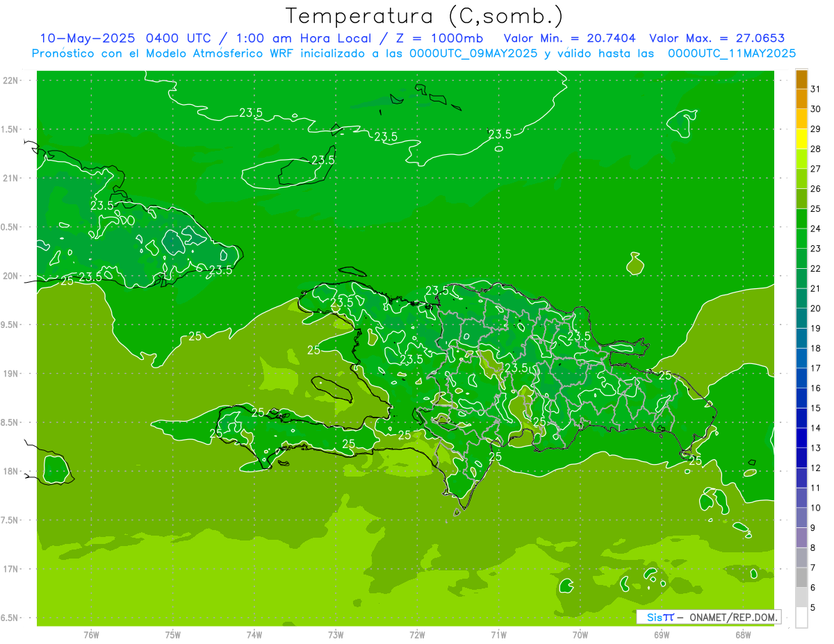Screen dimensions: 834x644
Task: Click the "22N" latitude axis label
Action: point(12,81)
